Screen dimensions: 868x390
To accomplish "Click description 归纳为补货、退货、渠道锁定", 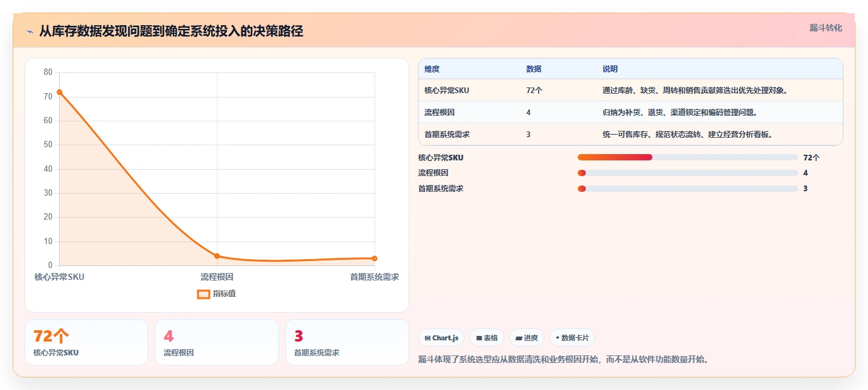I will (x=680, y=113).
